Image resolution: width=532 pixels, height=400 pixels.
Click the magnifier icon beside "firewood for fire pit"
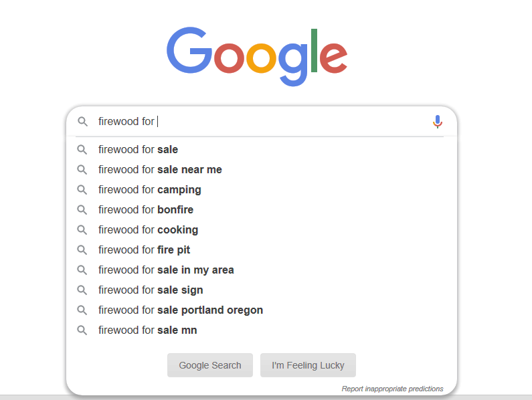(82, 250)
